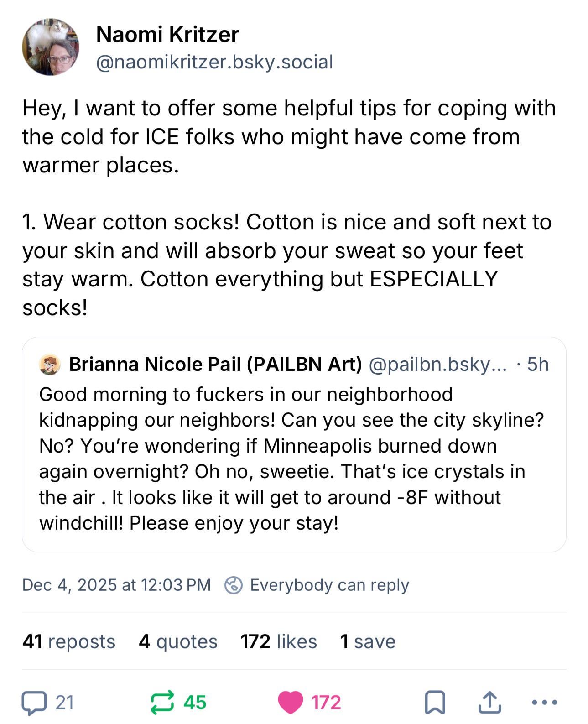The width and height of the screenshot is (588, 724).
Task: Click the reply speech bubble icon
Action: point(34,703)
